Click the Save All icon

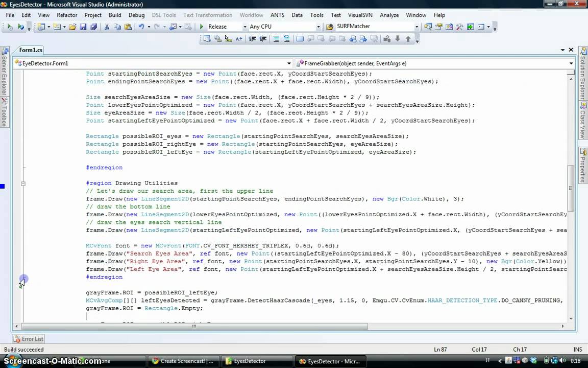(94, 27)
